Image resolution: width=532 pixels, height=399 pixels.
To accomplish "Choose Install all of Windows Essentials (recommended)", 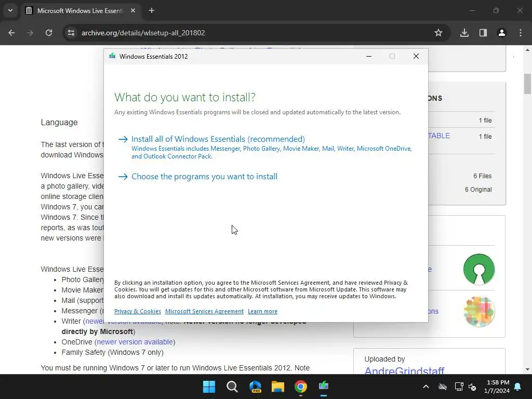I will point(218,139).
